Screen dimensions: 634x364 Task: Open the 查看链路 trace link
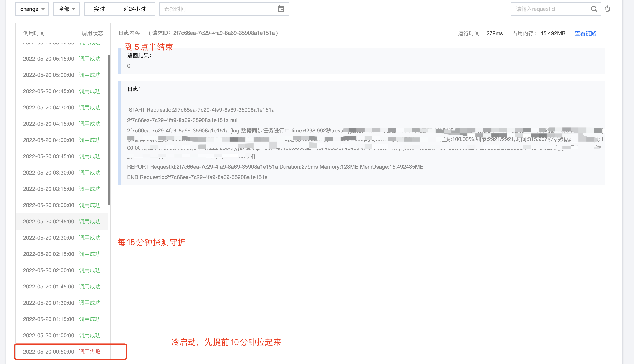[x=585, y=33]
